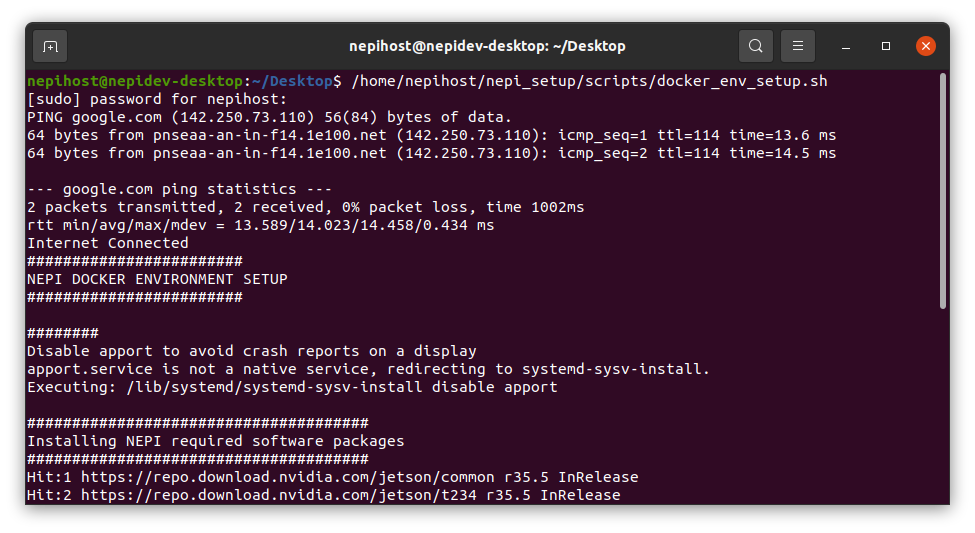Screen dimensions: 975x533
Task: Click the docker_env_setup.sh script path
Action: click(x=589, y=80)
